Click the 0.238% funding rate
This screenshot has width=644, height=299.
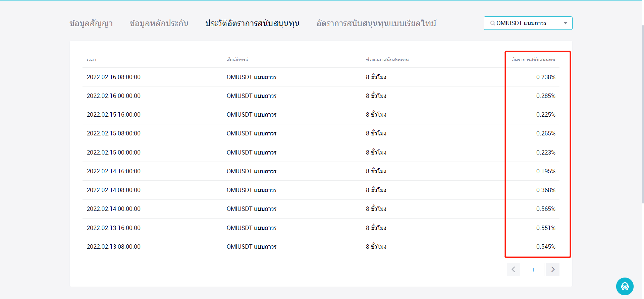click(546, 77)
